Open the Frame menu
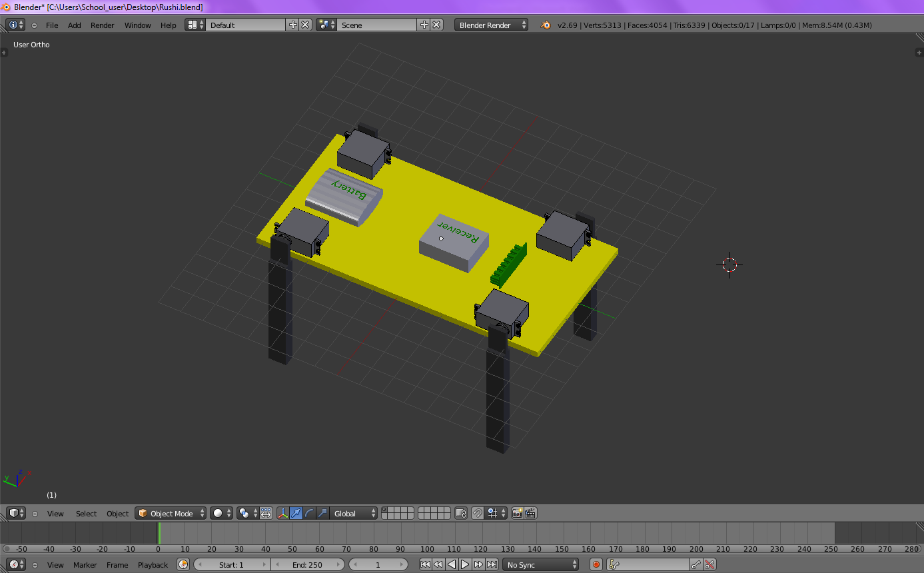This screenshot has width=924, height=573. click(x=117, y=565)
